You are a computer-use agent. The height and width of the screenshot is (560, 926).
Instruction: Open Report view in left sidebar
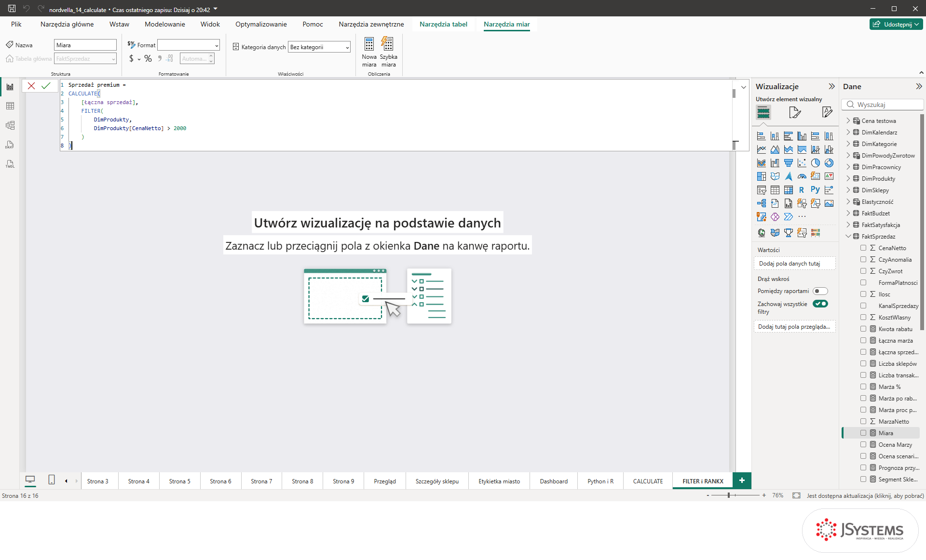(10, 87)
